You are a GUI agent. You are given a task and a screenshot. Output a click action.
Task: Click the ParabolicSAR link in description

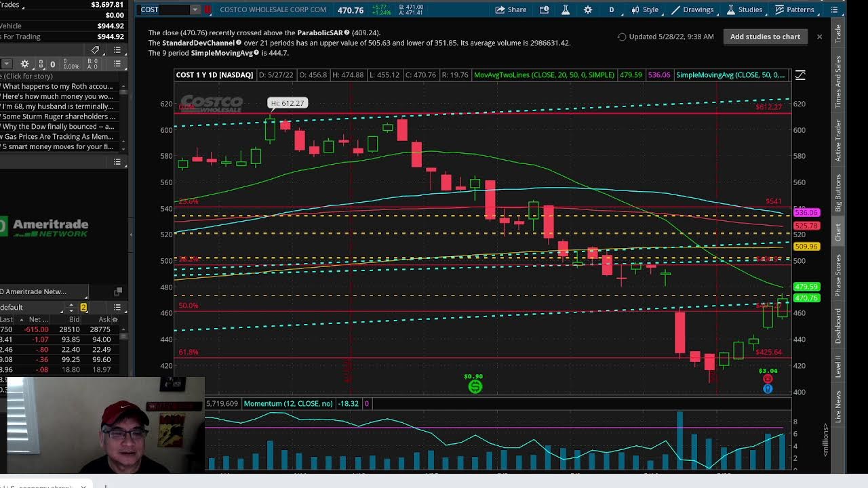320,33
